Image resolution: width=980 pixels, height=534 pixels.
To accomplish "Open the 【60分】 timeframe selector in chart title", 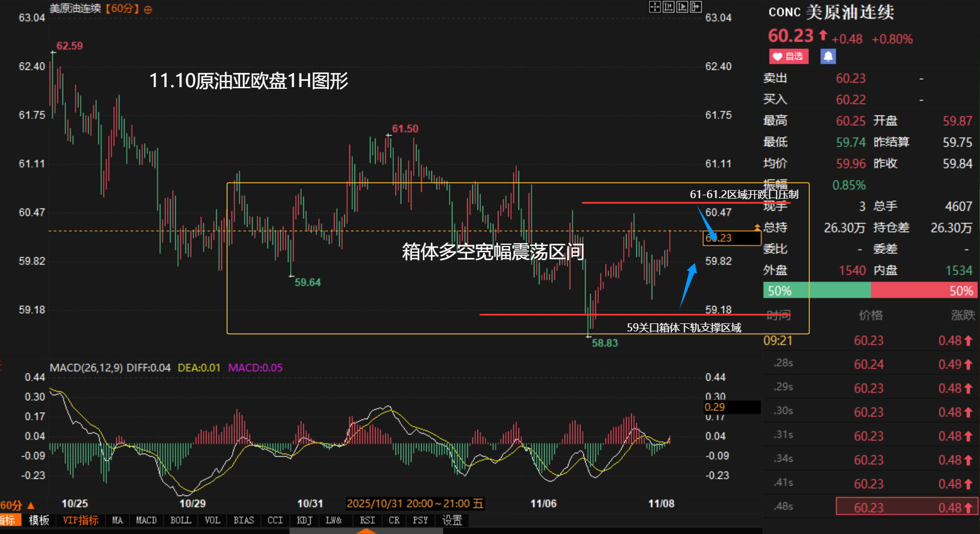I will click(122, 9).
